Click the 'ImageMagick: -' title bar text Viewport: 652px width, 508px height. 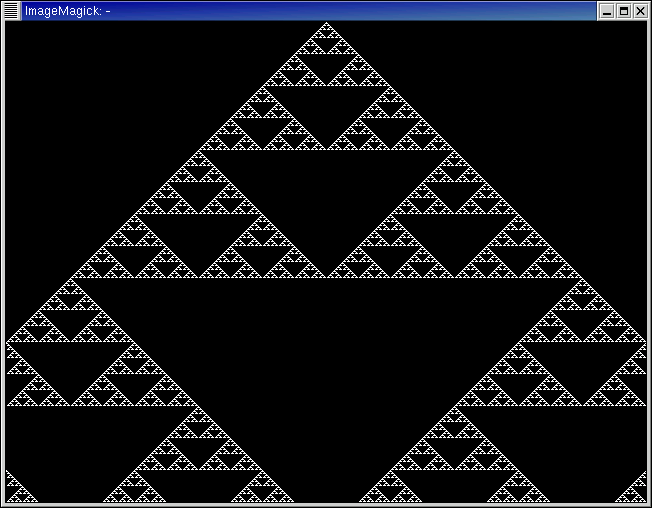click(67, 11)
